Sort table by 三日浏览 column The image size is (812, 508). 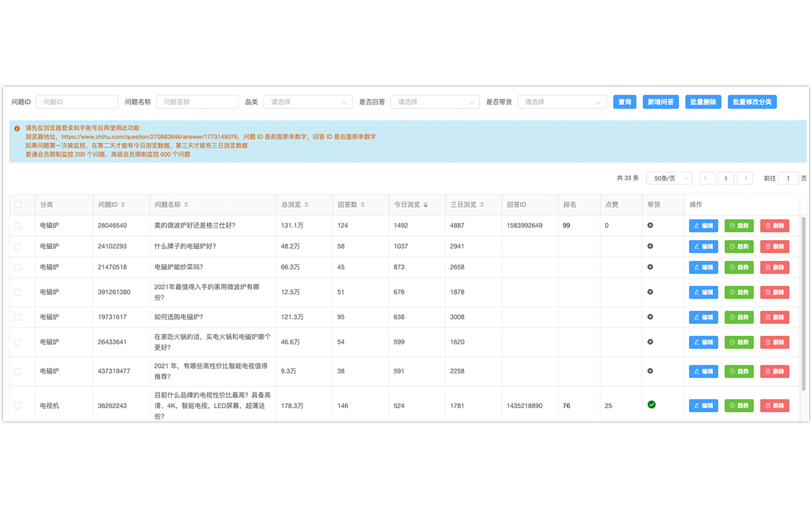coord(481,204)
